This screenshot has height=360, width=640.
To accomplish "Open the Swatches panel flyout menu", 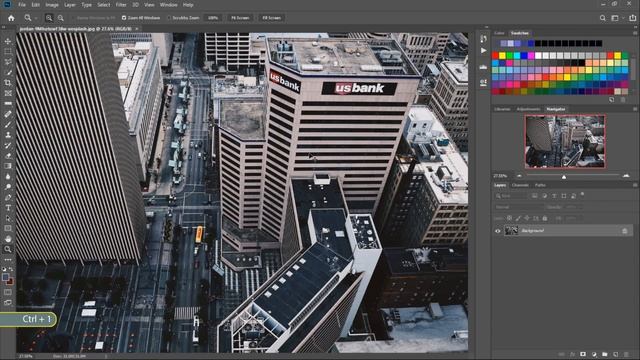I will [635, 33].
